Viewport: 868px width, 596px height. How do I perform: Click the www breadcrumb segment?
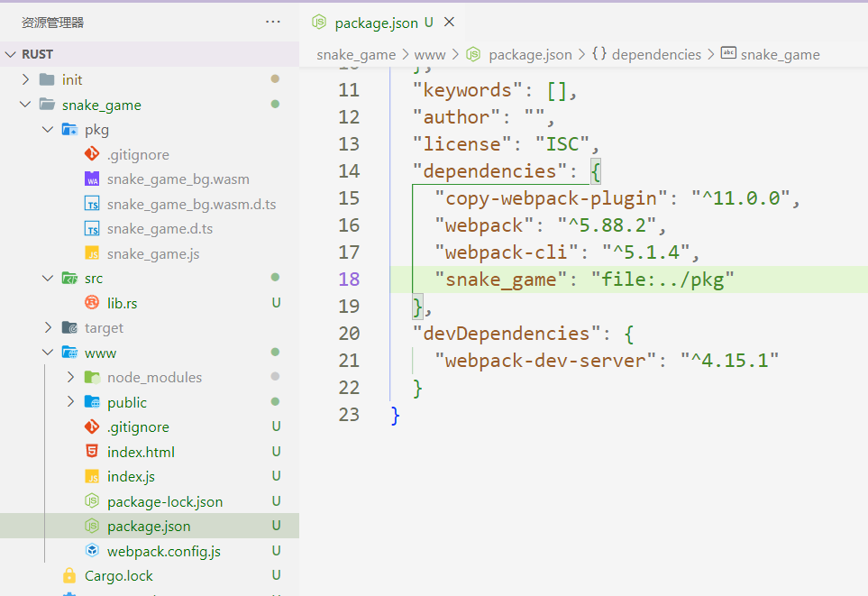pyautogui.click(x=430, y=55)
